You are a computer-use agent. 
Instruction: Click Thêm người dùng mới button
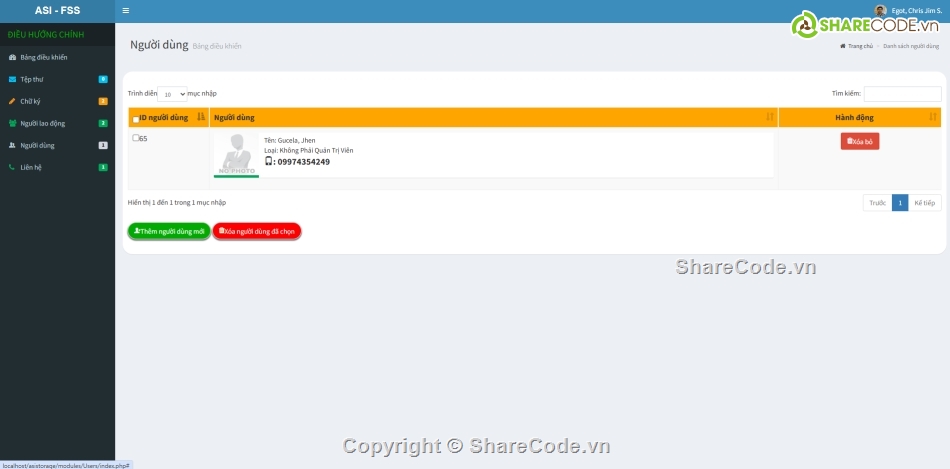coord(169,231)
